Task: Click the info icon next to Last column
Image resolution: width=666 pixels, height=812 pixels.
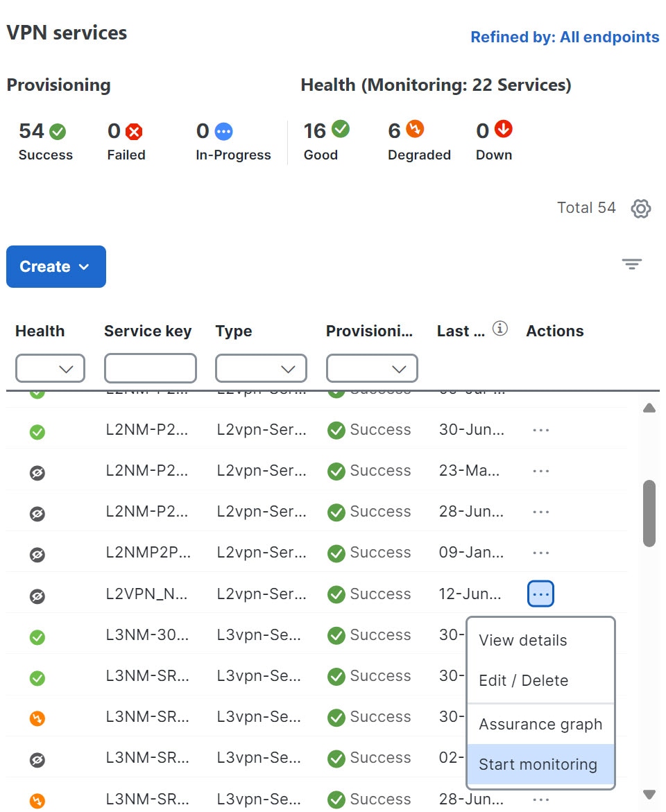Action: 499,329
